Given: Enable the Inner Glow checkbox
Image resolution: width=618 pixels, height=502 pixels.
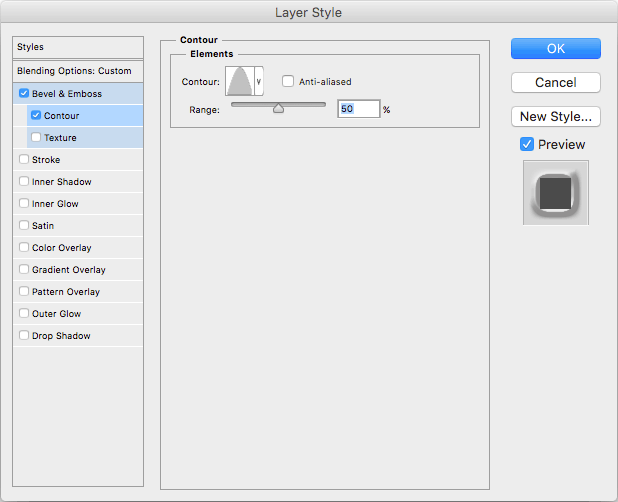Looking at the screenshot, I should point(24,203).
